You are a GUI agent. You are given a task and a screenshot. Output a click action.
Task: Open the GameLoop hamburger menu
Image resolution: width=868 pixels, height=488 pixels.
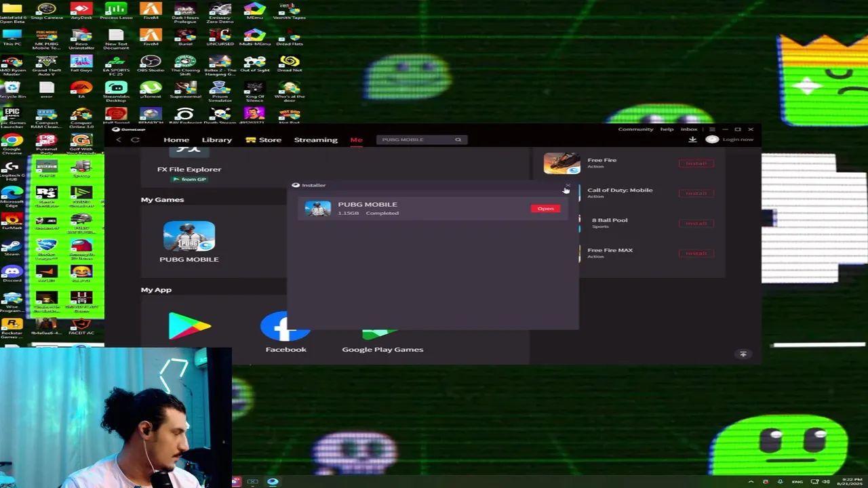coord(712,129)
